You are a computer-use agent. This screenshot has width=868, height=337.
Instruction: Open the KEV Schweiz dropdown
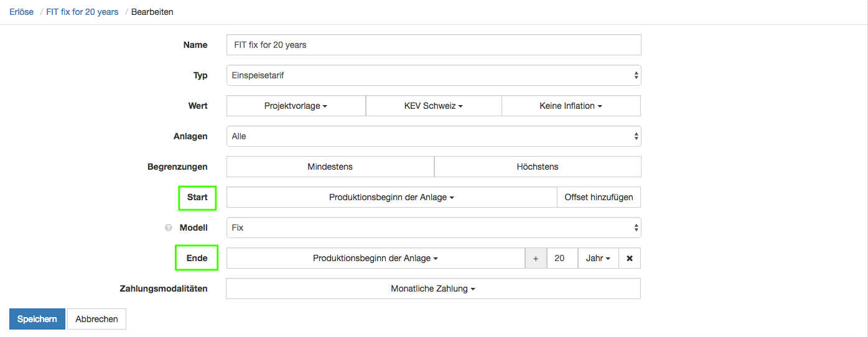(433, 106)
